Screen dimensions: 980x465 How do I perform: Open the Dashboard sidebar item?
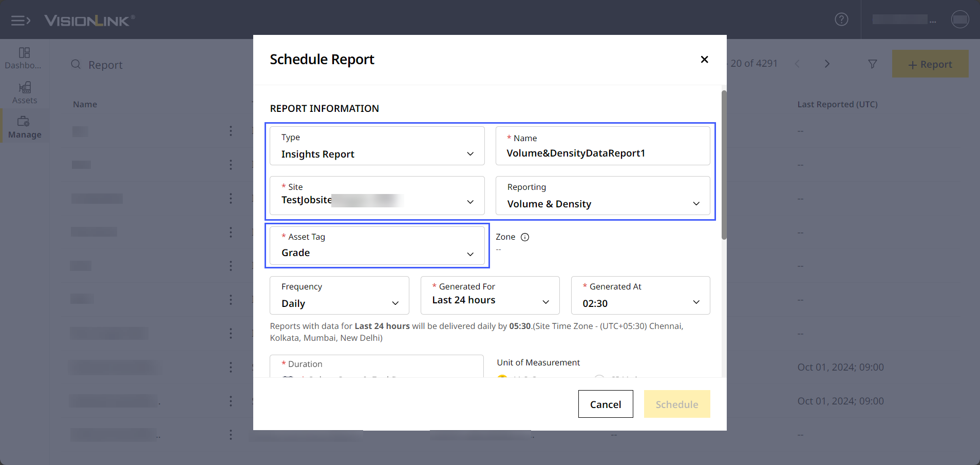point(24,58)
